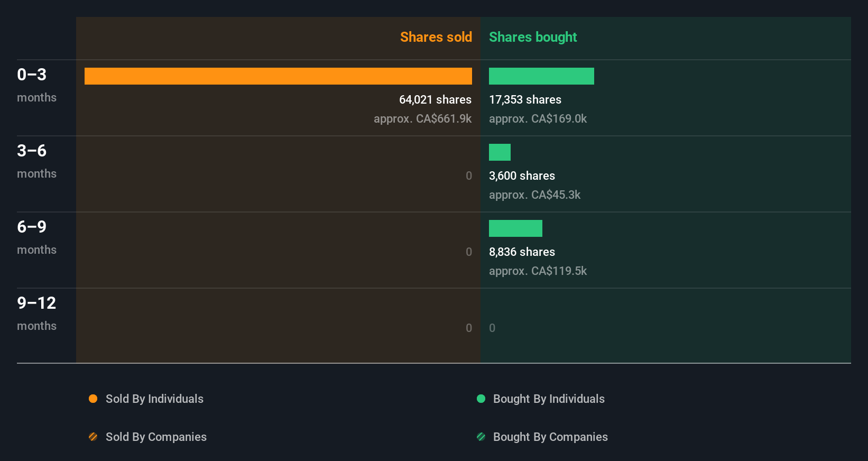
Task: Click the 9–12 months row label
Action: tap(36, 314)
